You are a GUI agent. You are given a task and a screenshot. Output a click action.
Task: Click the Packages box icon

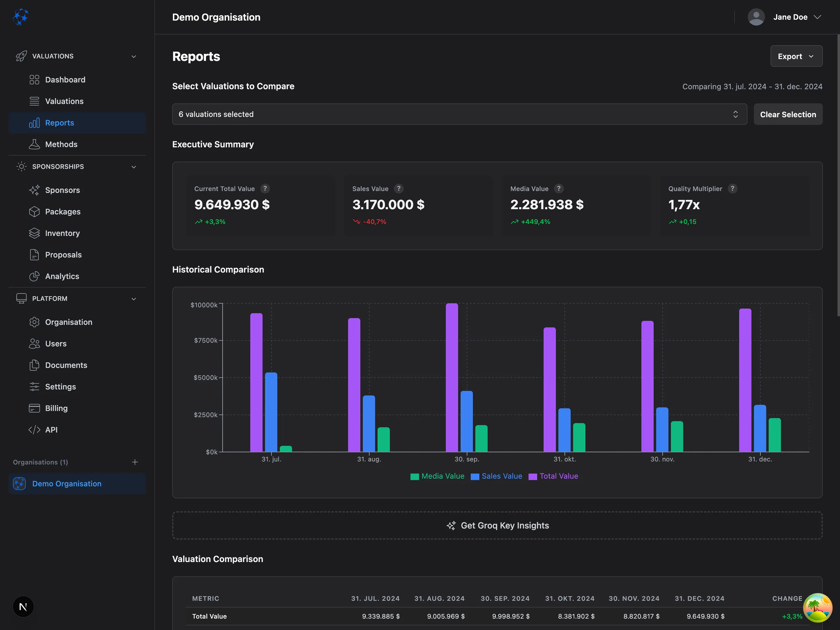(x=34, y=212)
